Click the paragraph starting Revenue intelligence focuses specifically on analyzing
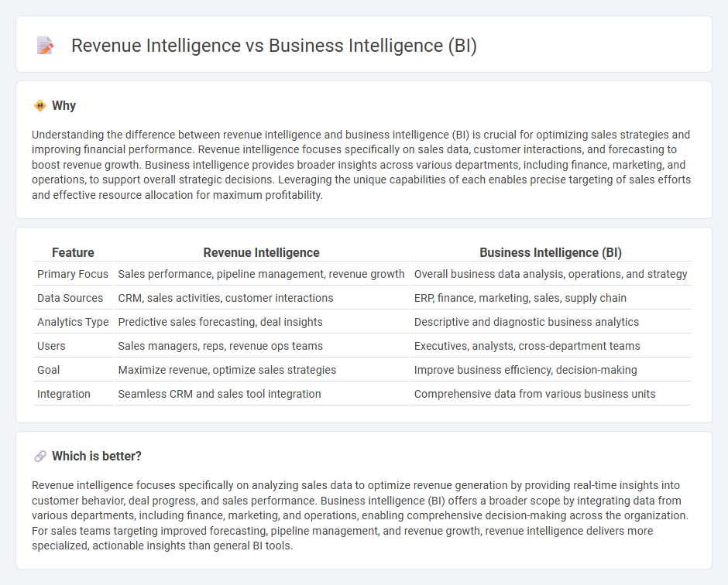 click(x=360, y=515)
